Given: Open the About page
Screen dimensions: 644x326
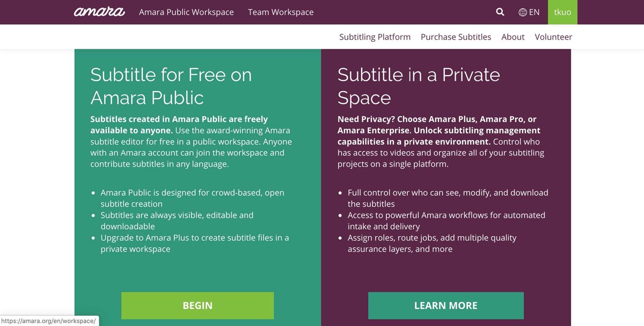Looking at the screenshot, I should [513, 37].
